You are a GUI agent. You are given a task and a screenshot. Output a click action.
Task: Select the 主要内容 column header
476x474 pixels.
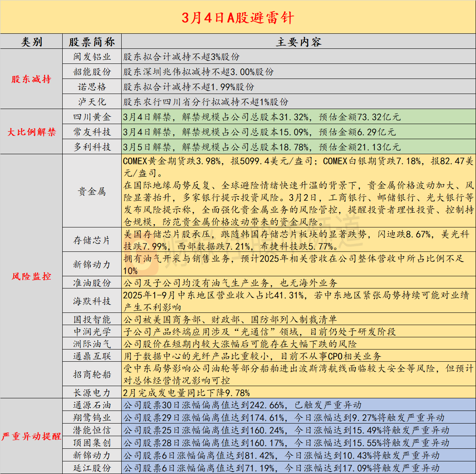pos(298,42)
